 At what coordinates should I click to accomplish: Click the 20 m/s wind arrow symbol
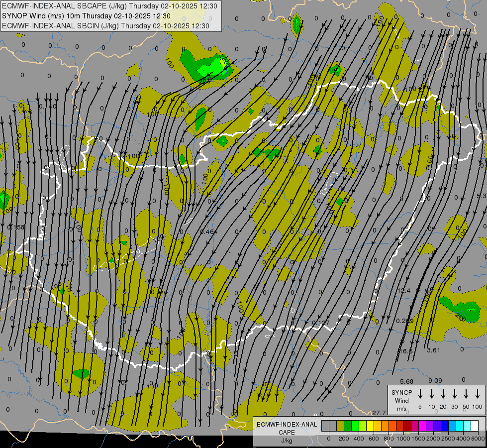coord(443,394)
